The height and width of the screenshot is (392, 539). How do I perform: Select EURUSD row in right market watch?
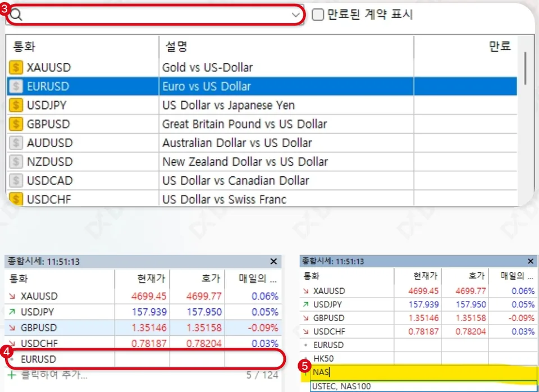point(418,345)
